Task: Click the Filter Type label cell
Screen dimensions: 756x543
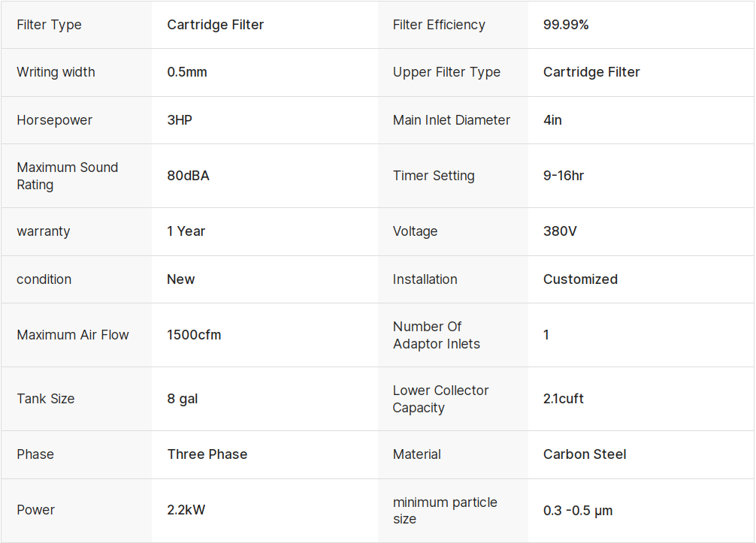Action: pyautogui.click(x=49, y=25)
